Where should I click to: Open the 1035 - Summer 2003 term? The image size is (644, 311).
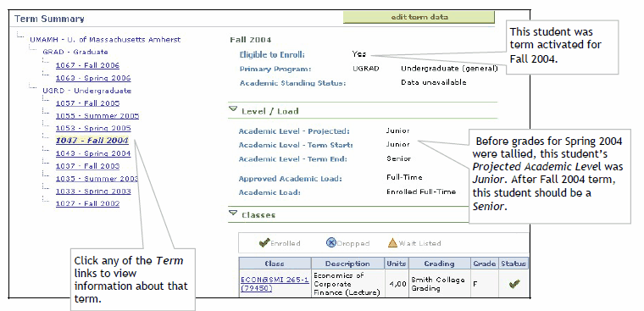(x=97, y=179)
